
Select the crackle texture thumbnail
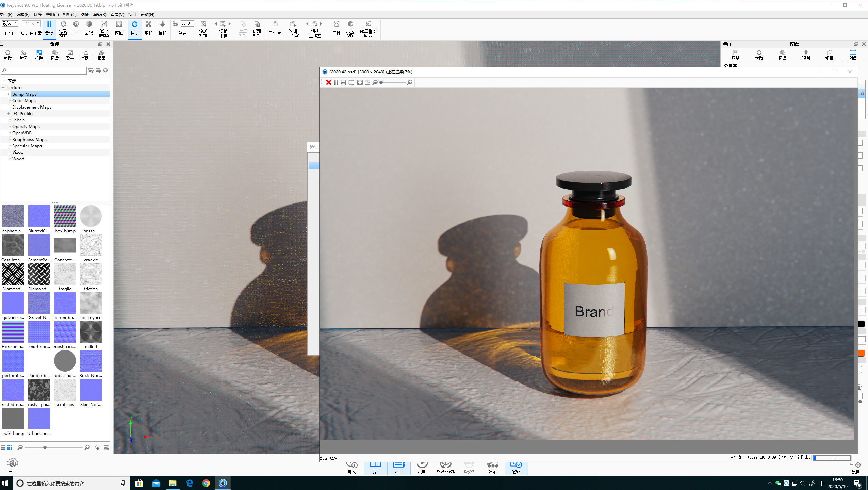tap(91, 245)
